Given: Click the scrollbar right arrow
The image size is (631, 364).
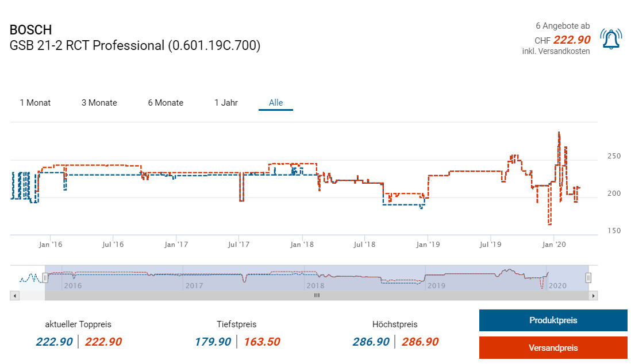Looking at the screenshot, I should (594, 296).
